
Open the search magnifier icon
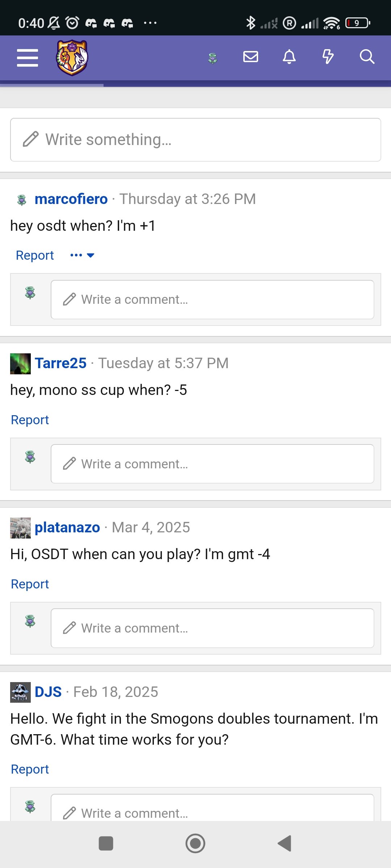click(367, 57)
